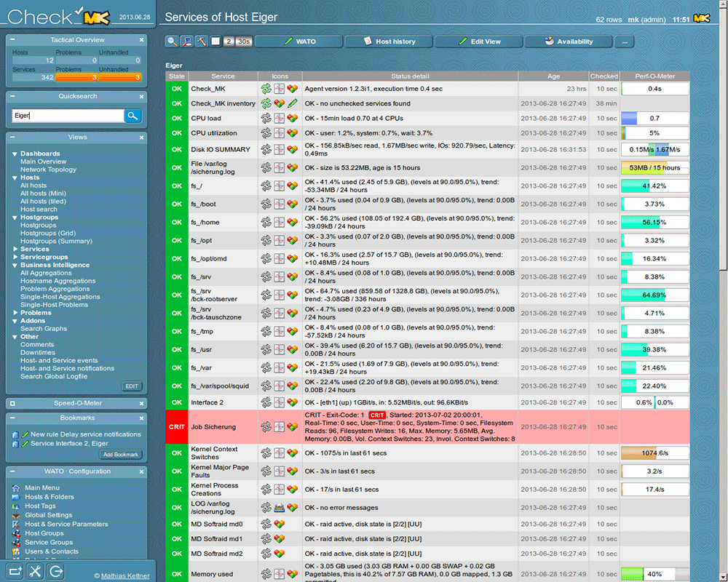Sort by the Perf-O-Meter column header
The image size is (728, 582).
pos(655,76)
